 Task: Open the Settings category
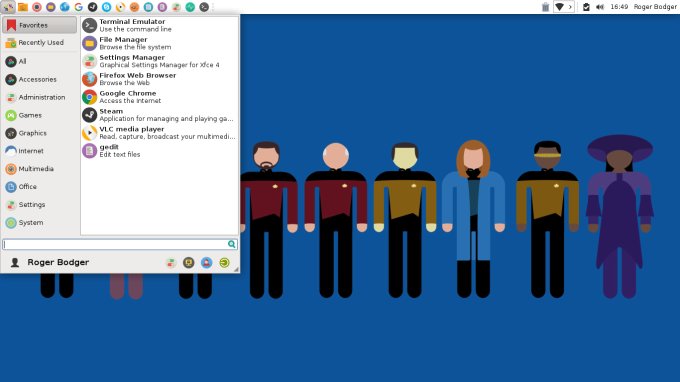pos(39,205)
